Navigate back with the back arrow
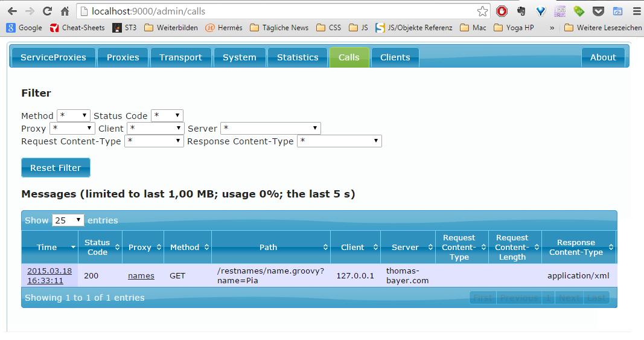Viewport: 644px width, 340px height. tap(12, 11)
